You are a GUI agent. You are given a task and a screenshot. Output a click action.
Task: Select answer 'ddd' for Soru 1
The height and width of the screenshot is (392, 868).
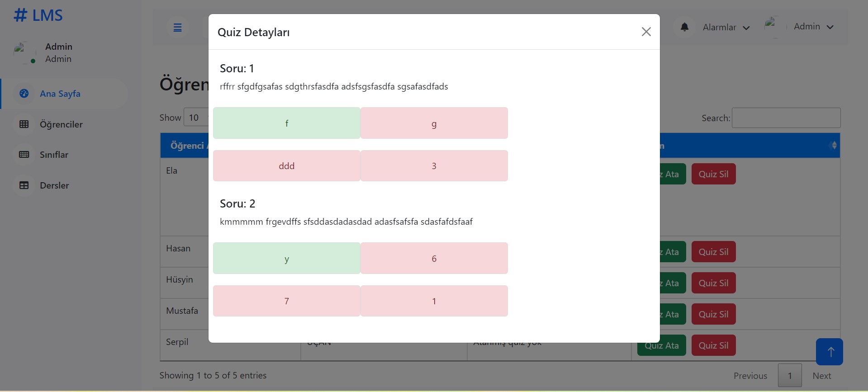click(x=286, y=166)
